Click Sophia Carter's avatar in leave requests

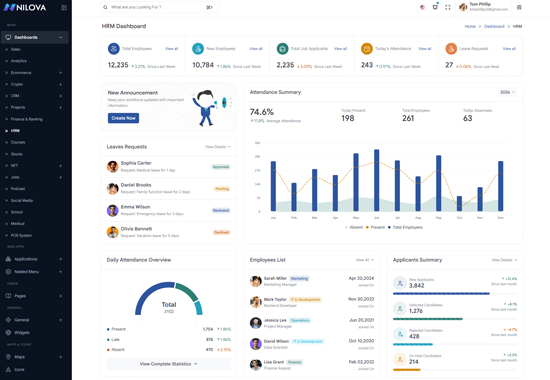pyautogui.click(x=112, y=166)
